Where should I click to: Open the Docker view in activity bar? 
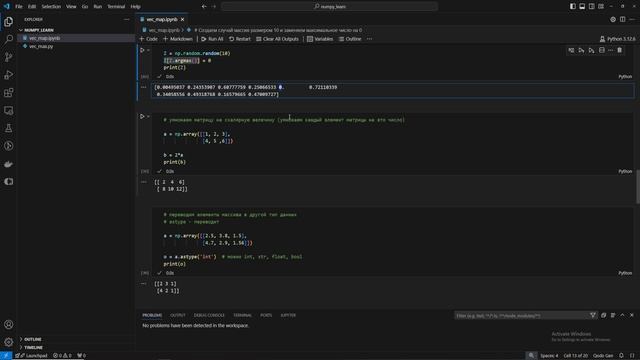pyautogui.click(x=9, y=164)
